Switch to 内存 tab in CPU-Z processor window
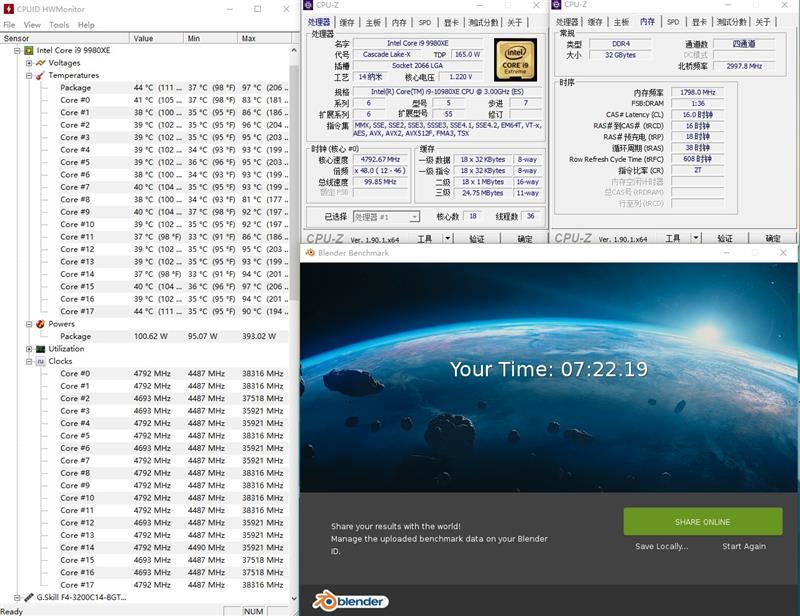The height and width of the screenshot is (616, 800). [399, 22]
